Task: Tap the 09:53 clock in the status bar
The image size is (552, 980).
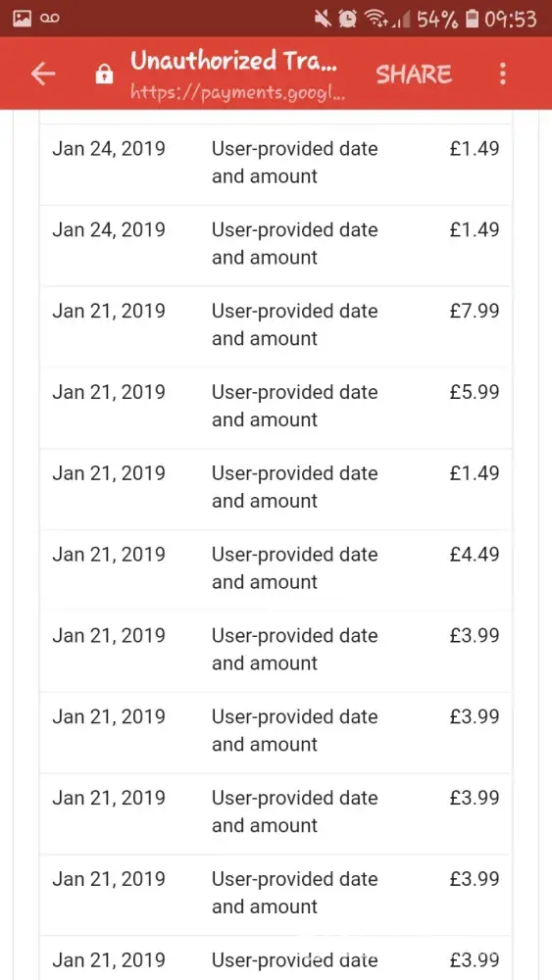Action: (510, 20)
